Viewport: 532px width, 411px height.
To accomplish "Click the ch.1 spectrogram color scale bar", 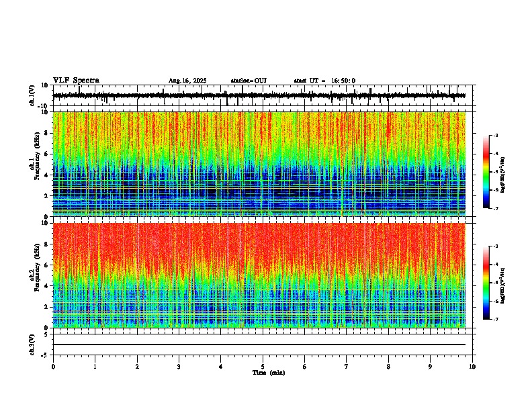I will coord(486,172).
